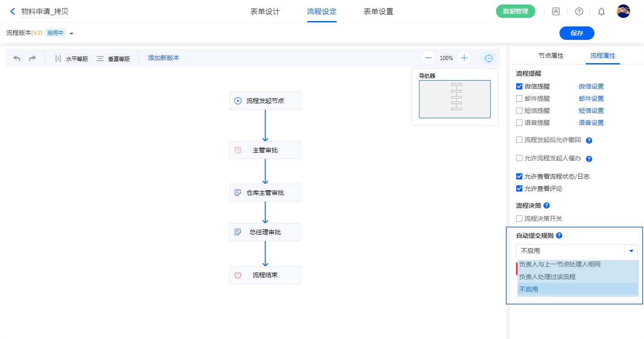Screen dimensions: 644x339
Task: Zoom in with the plus icon
Action: (464, 58)
